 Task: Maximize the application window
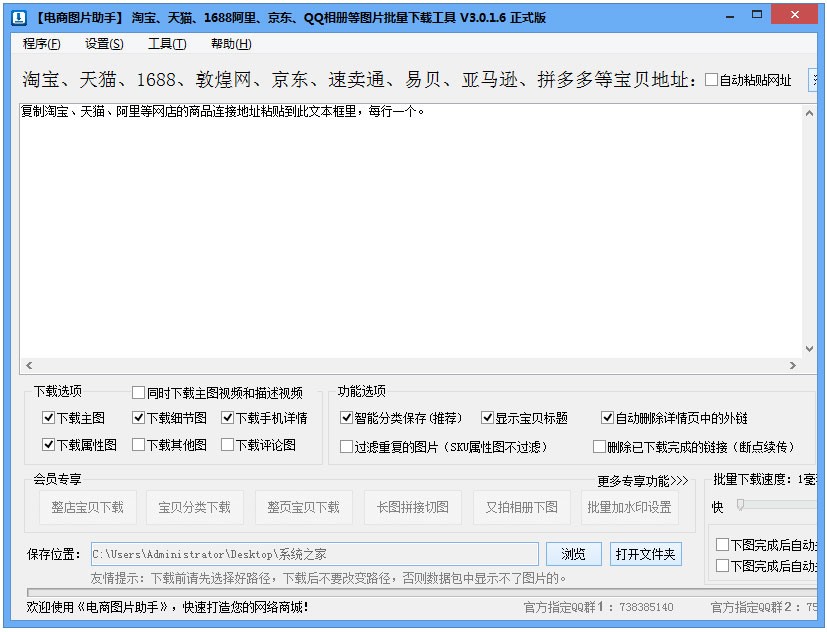[x=757, y=15]
